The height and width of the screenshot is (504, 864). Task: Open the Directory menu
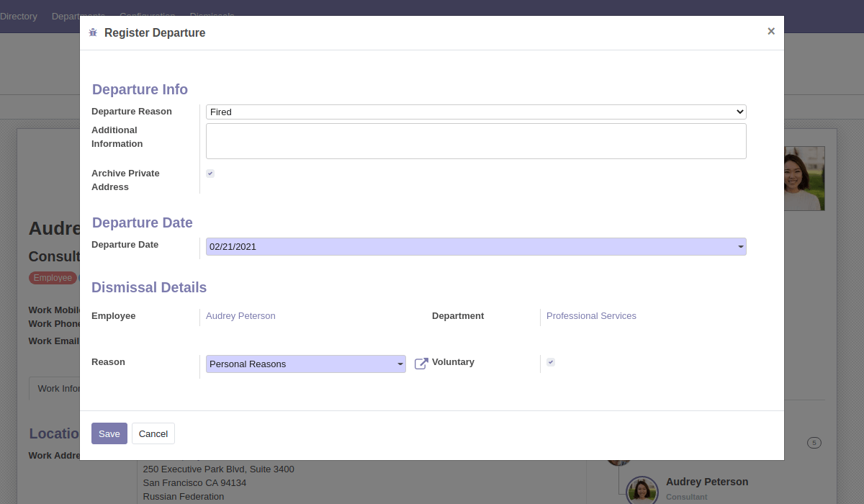[19, 16]
